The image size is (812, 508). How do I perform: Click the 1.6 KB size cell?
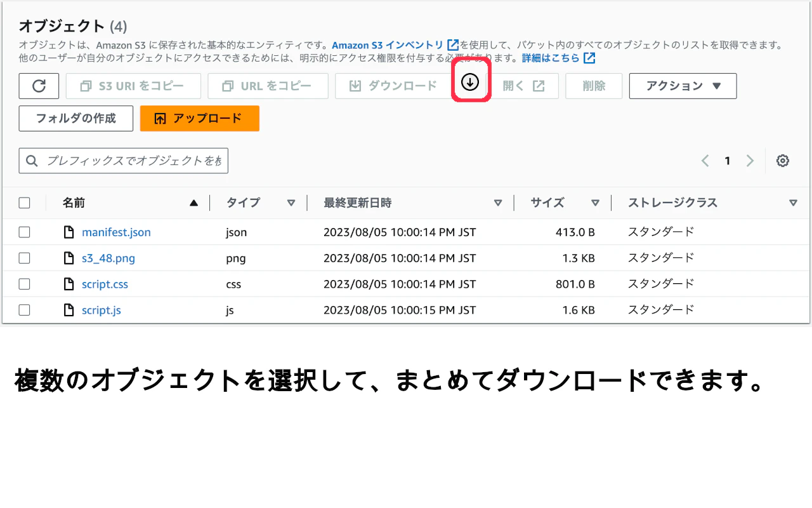pos(579,310)
